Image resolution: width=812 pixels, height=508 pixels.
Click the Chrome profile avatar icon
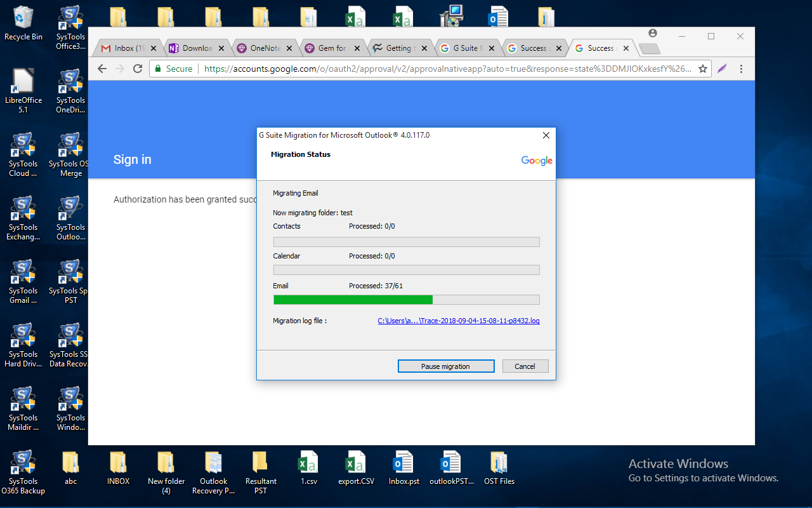click(653, 34)
